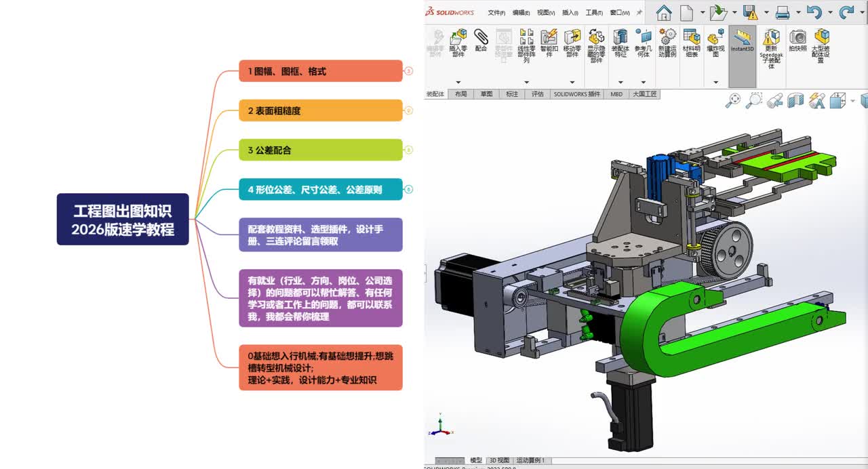The width and height of the screenshot is (868, 469).
Task: Click the 显示隐藏的零部件 tool
Action: point(596,45)
